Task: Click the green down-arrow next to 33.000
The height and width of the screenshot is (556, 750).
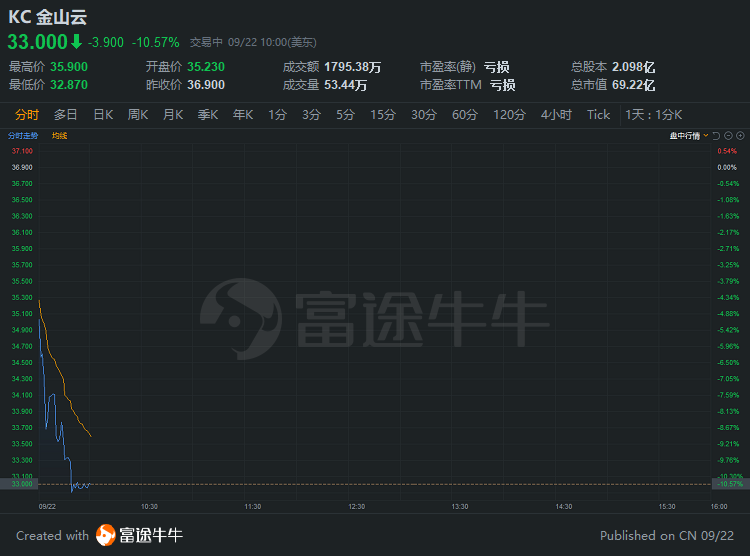Action: point(77,42)
